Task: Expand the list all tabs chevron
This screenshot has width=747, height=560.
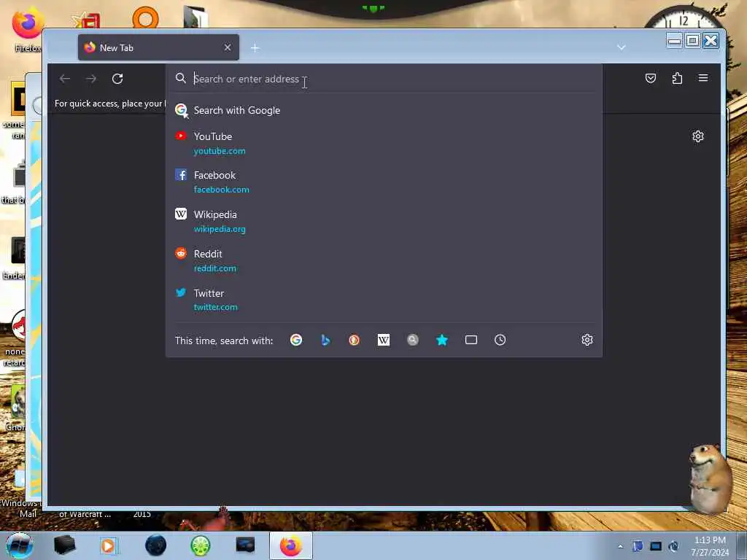Action: (622, 47)
